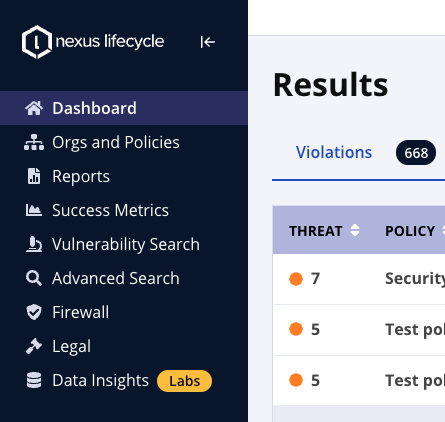Click the Legal gavel icon

pyautogui.click(x=34, y=346)
